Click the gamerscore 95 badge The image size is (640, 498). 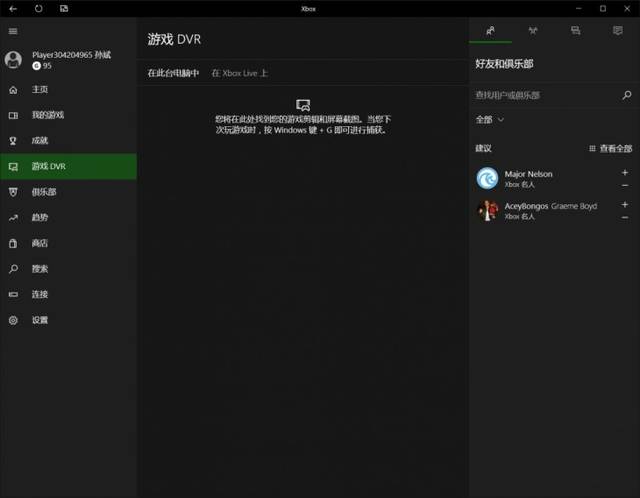[x=42, y=66]
